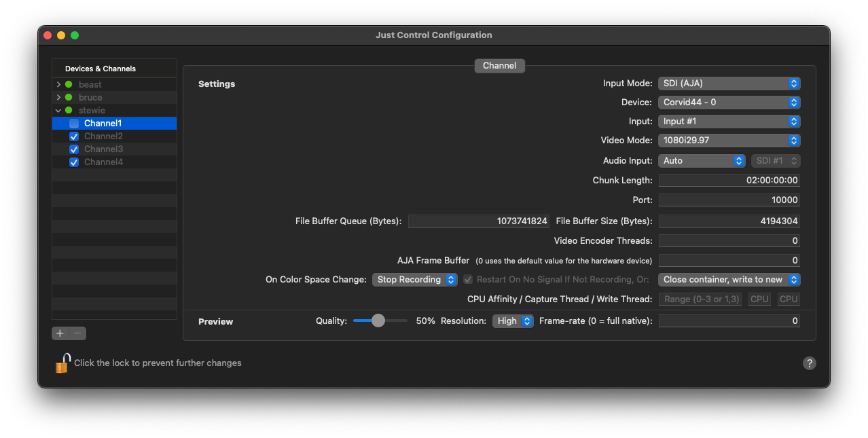
Task: Uncheck the Channel2 checkbox
Action: pos(74,136)
